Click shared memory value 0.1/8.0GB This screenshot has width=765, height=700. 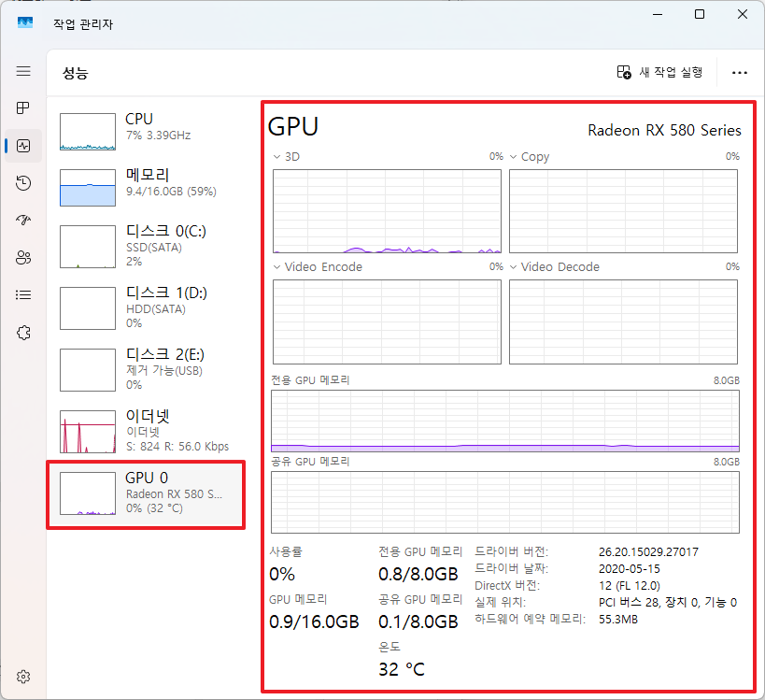pos(418,621)
